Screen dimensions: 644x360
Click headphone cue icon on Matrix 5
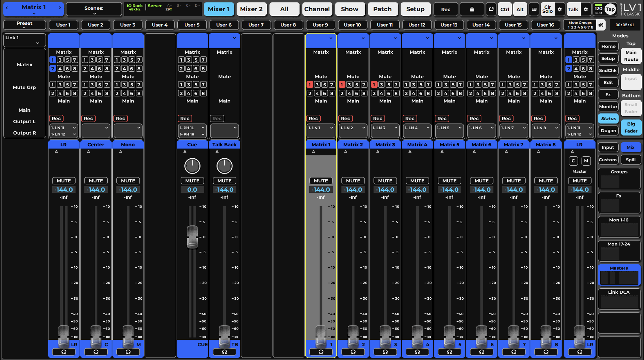(x=449, y=352)
